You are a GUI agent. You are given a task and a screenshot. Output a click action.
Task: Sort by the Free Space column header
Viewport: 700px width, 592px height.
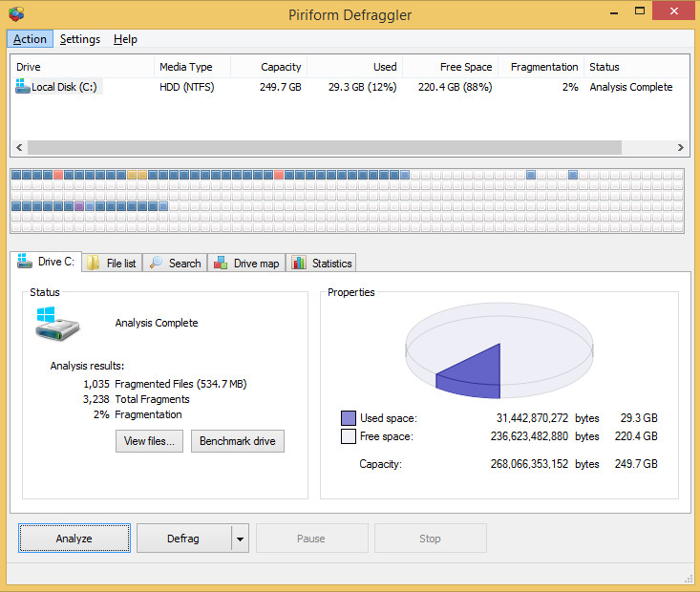(451, 67)
